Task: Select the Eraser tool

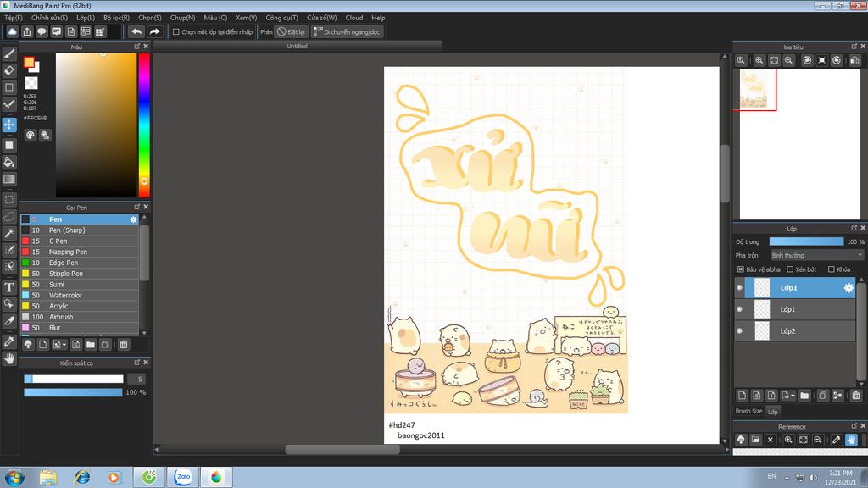Action: (x=8, y=70)
